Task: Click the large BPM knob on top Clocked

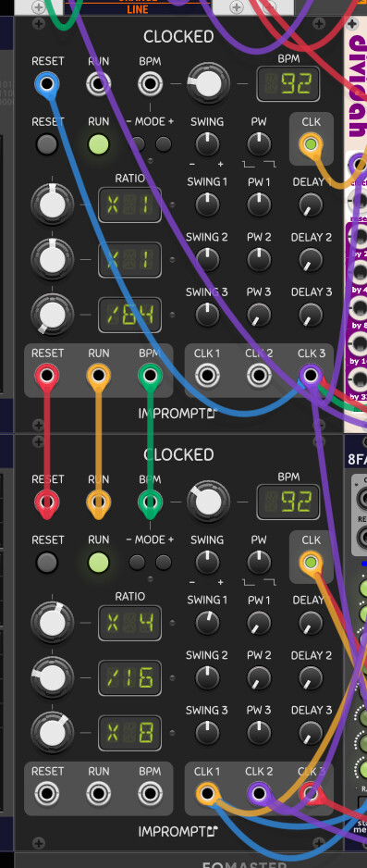Action: click(x=208, y=84)
